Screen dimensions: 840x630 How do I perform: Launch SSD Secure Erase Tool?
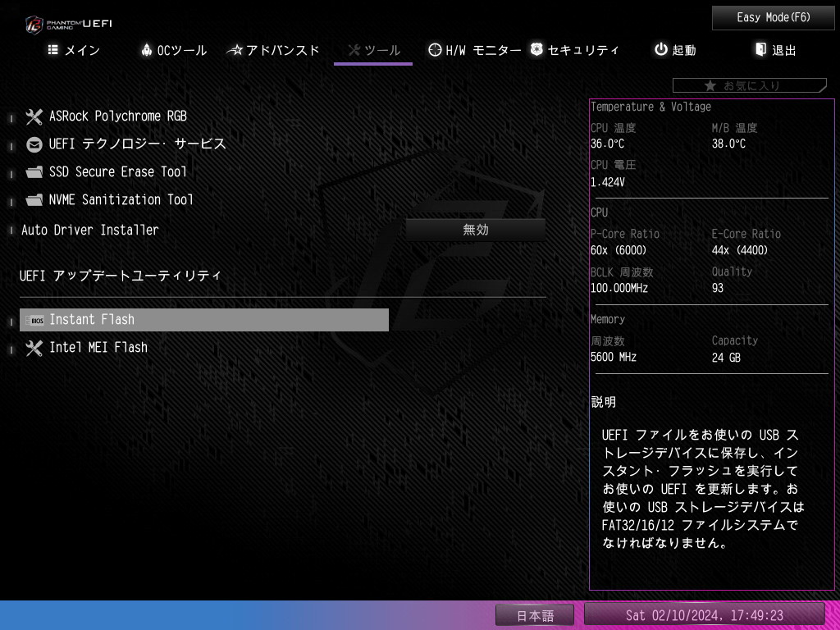click(118, 172)
